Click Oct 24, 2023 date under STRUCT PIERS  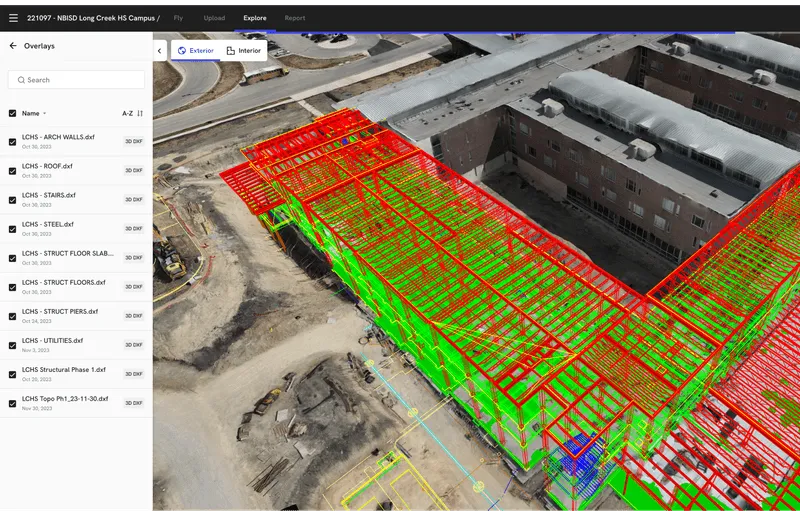coord(36,321)
